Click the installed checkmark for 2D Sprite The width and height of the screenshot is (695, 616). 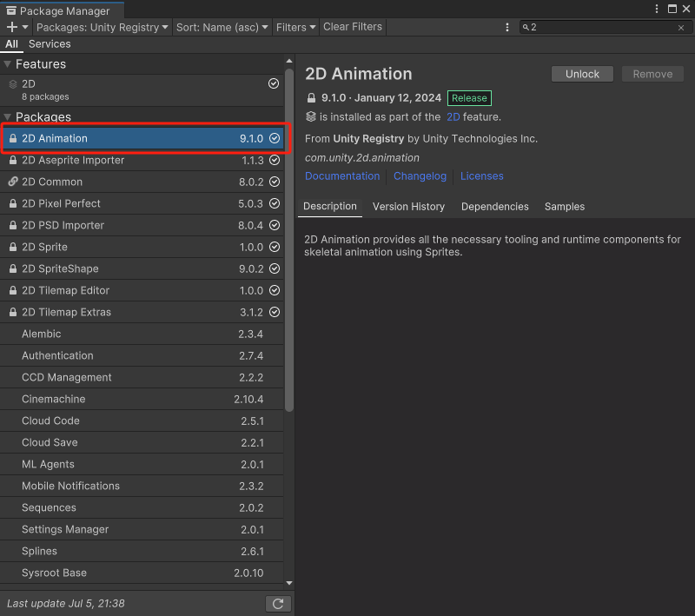(x=275, y=247)
